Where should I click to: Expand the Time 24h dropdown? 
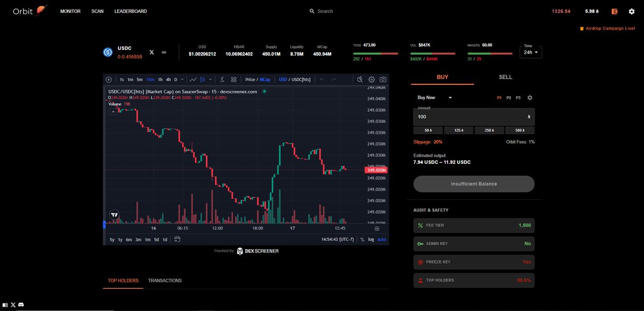531,52
